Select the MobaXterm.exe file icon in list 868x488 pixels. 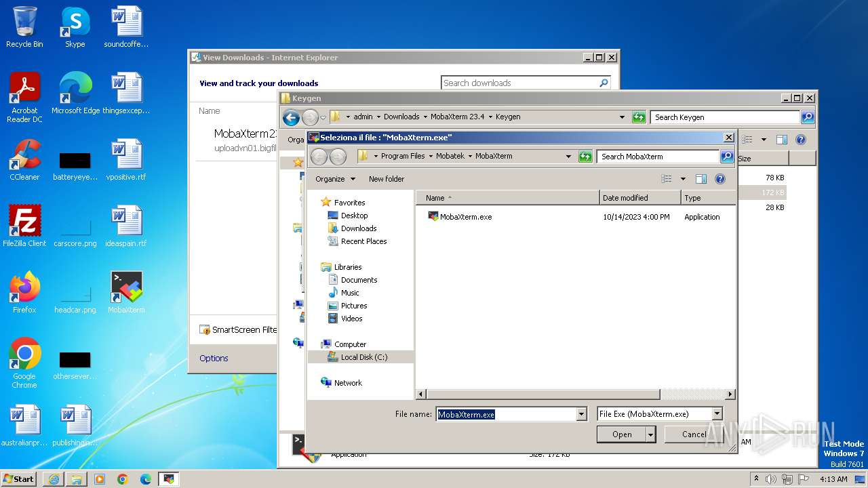pos(433,216)
